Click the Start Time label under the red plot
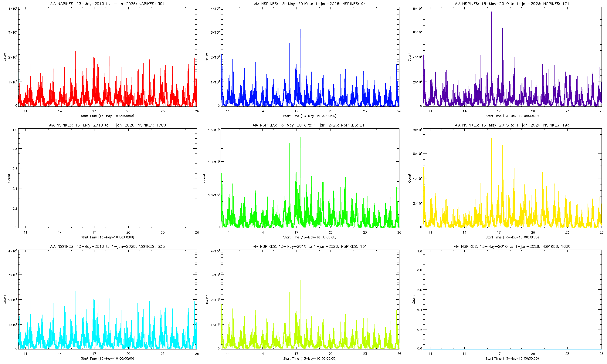Image resolution: width=607 pixels, height=364 pixels. (x=107, y=116)
